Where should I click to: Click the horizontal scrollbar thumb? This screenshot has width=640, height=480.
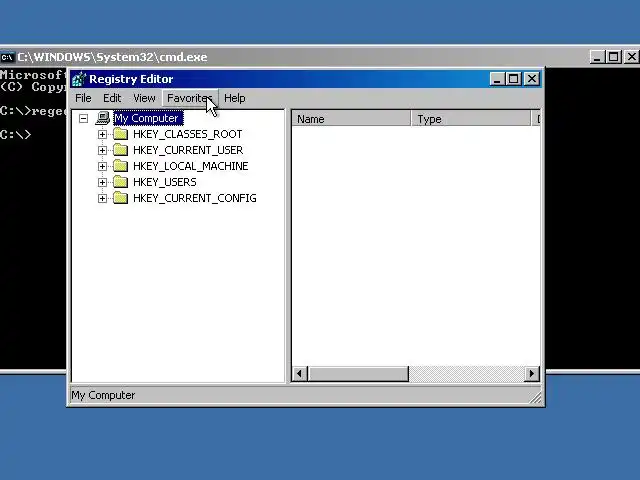[358, 373]
